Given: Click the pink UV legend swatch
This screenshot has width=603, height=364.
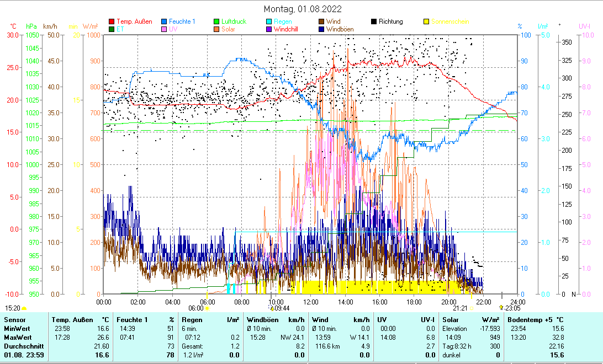Looking at the screenshot, I should pyautogui.click(x=164, y=29).
